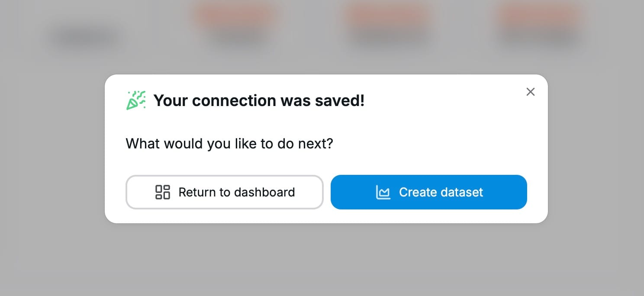Click the "Create dataset" label text
Viewport: 644px width, 296px height.
click(441, 192)
